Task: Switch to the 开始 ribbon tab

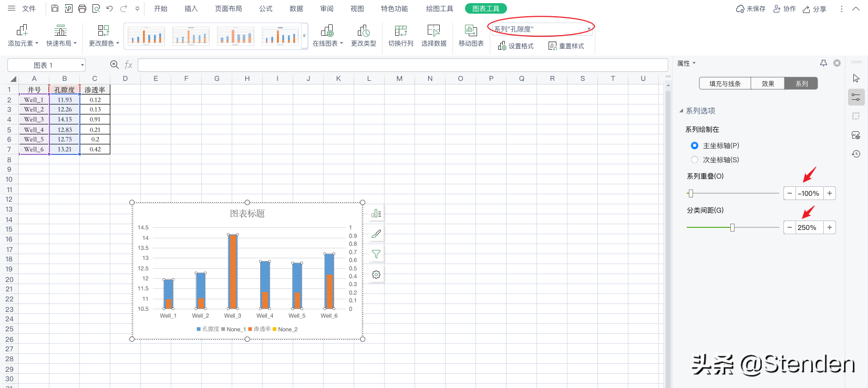Action: pyautogui.click(x=161, y=8)
